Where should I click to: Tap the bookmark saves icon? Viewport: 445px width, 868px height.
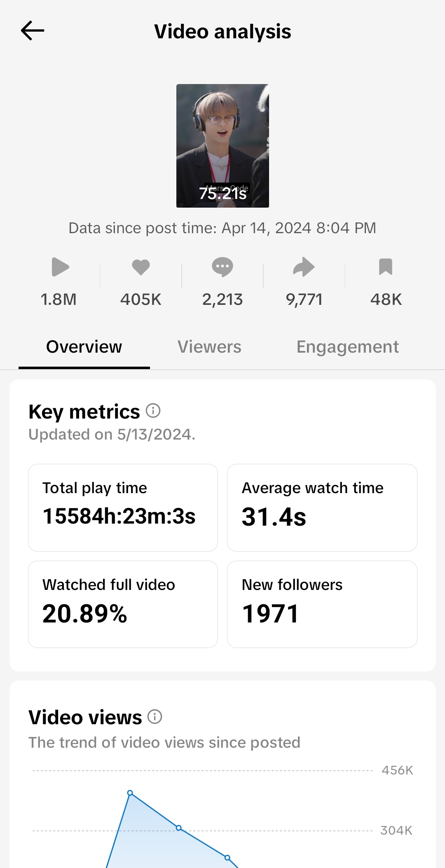coord(386,267)
